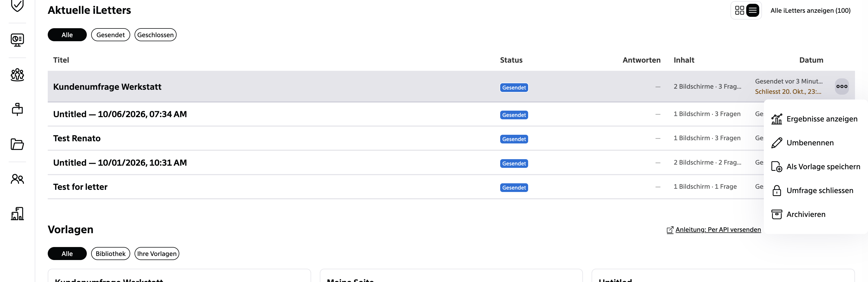Click the Antworten column header
The height and width of the screenshot is (282, 868).
click(x=642, y=60)
